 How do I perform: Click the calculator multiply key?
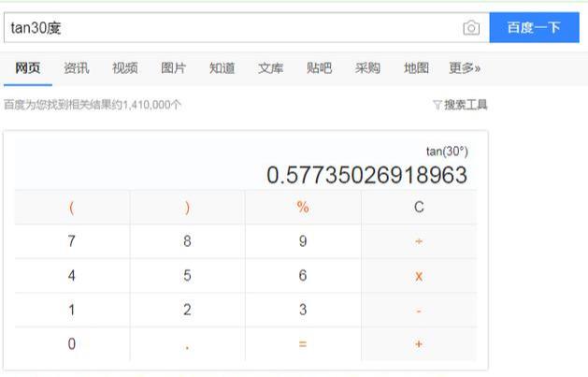click(x=419, y=277)
